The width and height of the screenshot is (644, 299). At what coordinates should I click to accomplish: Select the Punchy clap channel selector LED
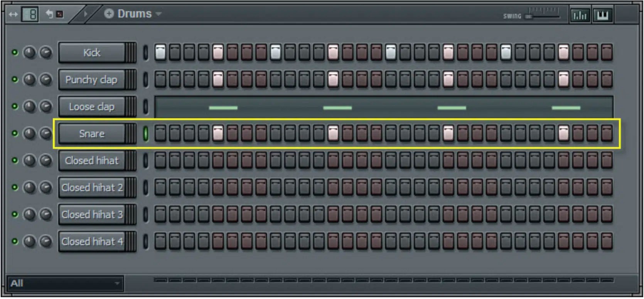tap(146, 79)
